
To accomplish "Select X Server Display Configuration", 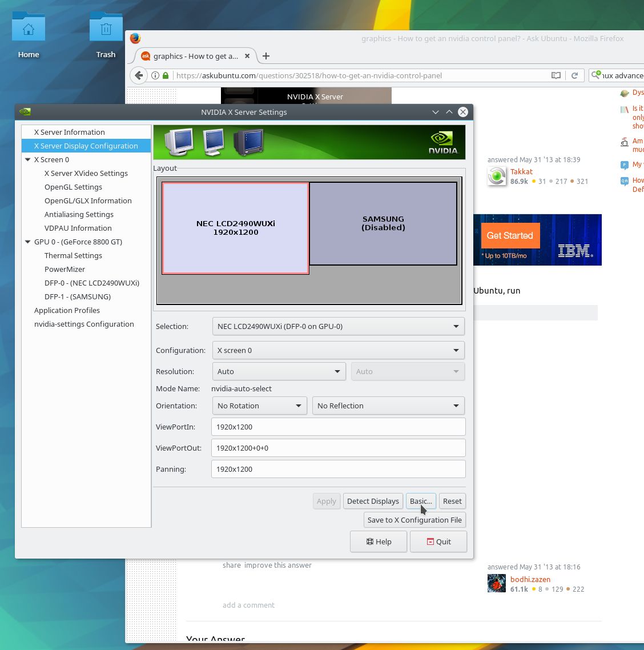I will (86, 146).
